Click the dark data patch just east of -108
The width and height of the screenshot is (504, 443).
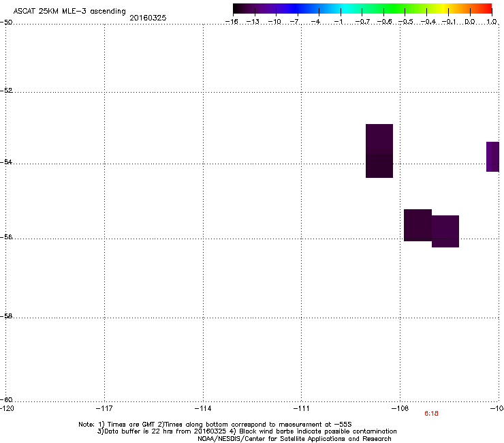[418, 225]
